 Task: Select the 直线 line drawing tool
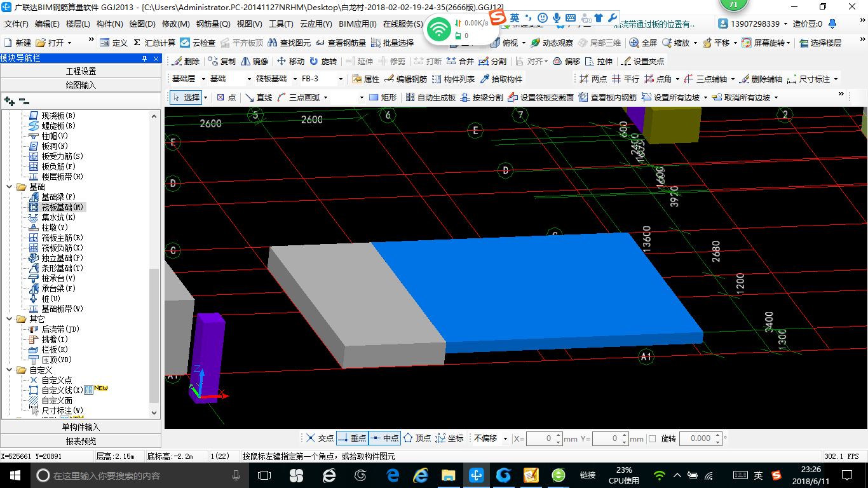click(x=259, y=97)
